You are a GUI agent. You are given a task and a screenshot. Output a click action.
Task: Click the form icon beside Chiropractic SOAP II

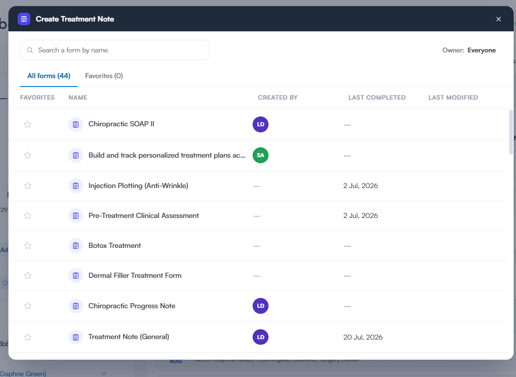pyautogui.click(x=76, y=124)
